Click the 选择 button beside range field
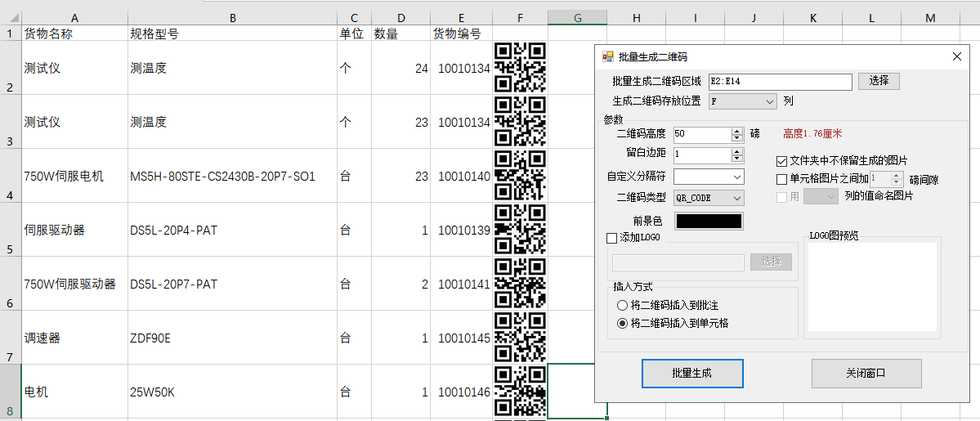The width and height of the screenshot is (980, 421). (x=879, y=81)
